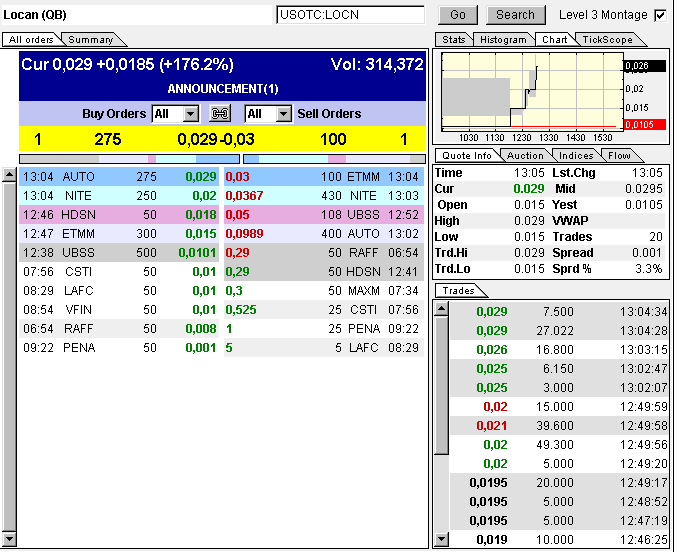
Task: Click the link icon between order filters
Action: pos(221,114)
